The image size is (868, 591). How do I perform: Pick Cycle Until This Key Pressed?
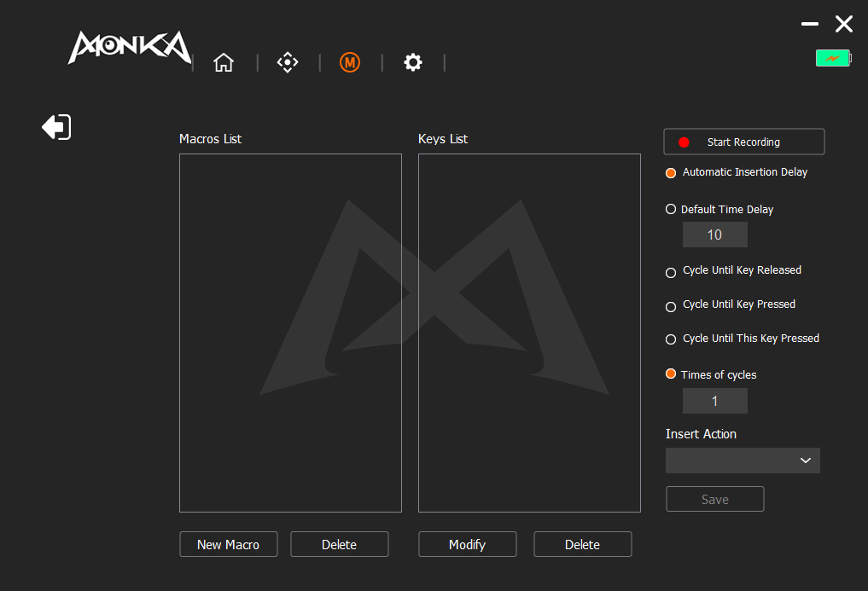click(671, 339)
